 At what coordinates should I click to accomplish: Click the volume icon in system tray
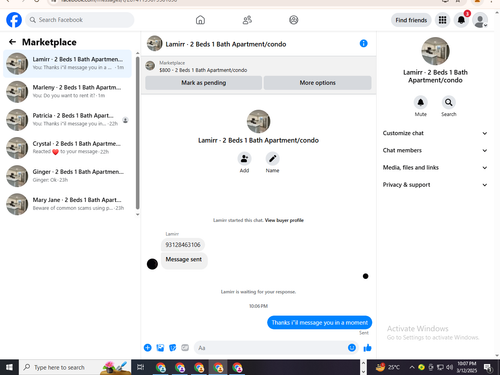(450, 367)
